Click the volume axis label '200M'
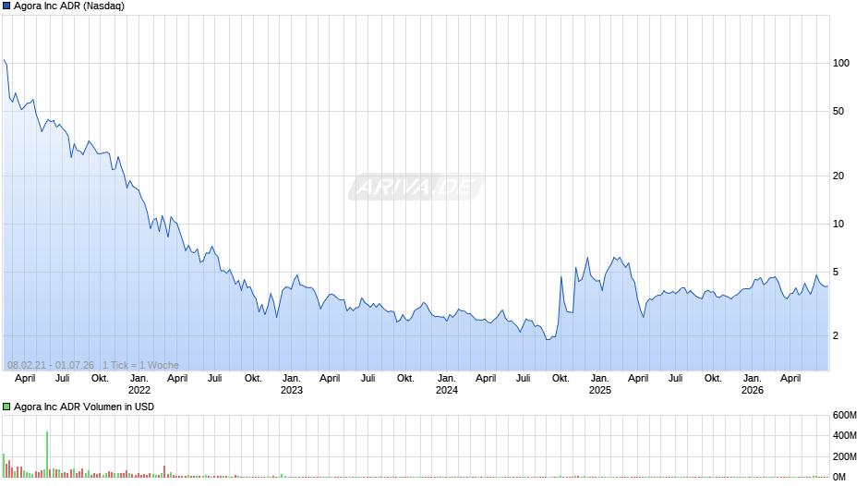Viewport: 868px width, 486px height. (844, 456)
